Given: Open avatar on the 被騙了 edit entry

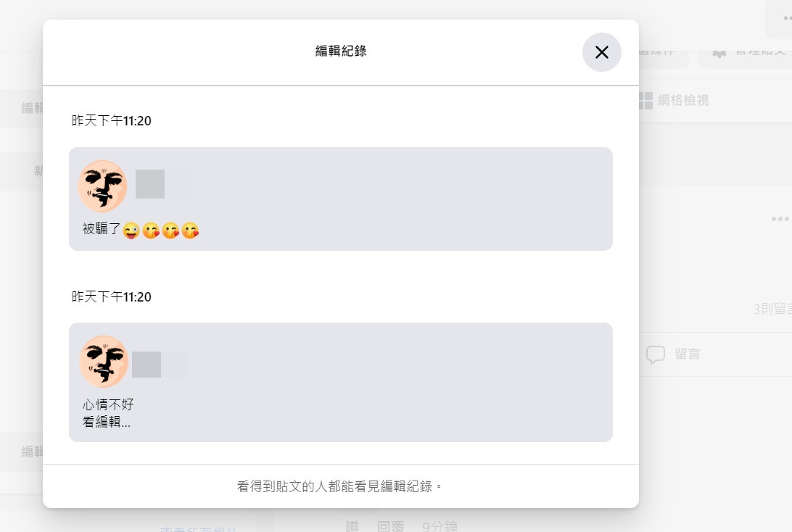Looking at the screenshot, I should (x=102, y=186).
